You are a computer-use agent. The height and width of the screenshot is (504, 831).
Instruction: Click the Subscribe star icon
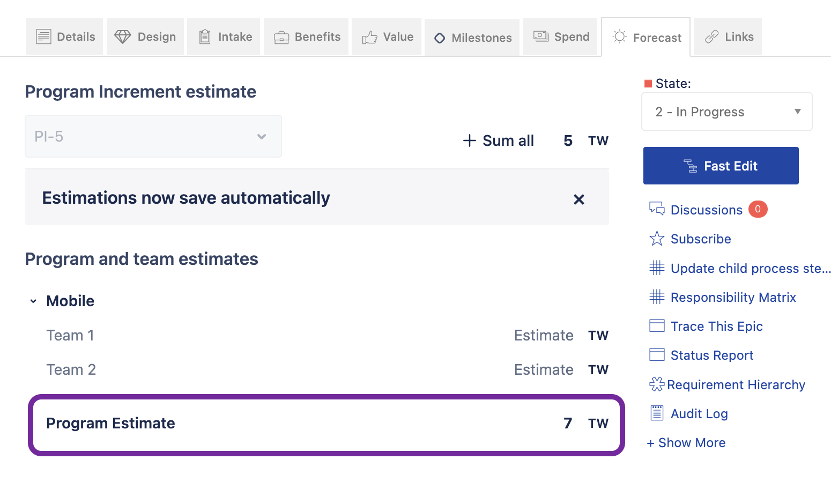[657, 238]
